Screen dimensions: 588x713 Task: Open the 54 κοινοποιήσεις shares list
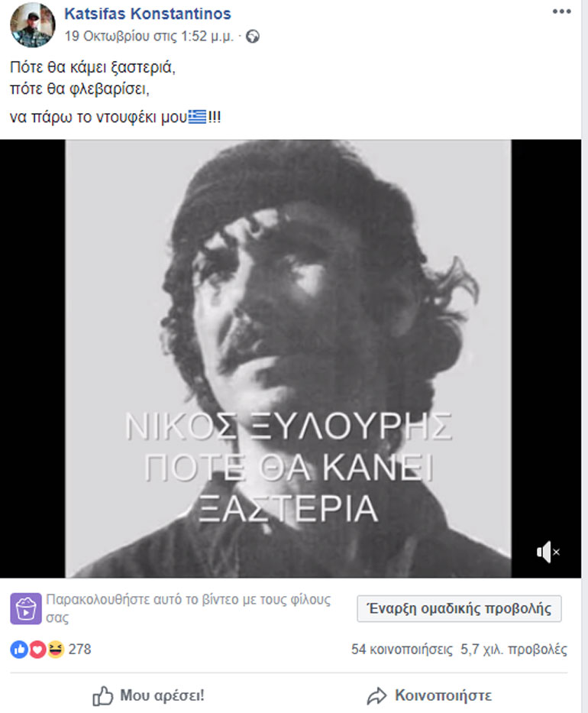pyautogui.click(x=402, y=650)
